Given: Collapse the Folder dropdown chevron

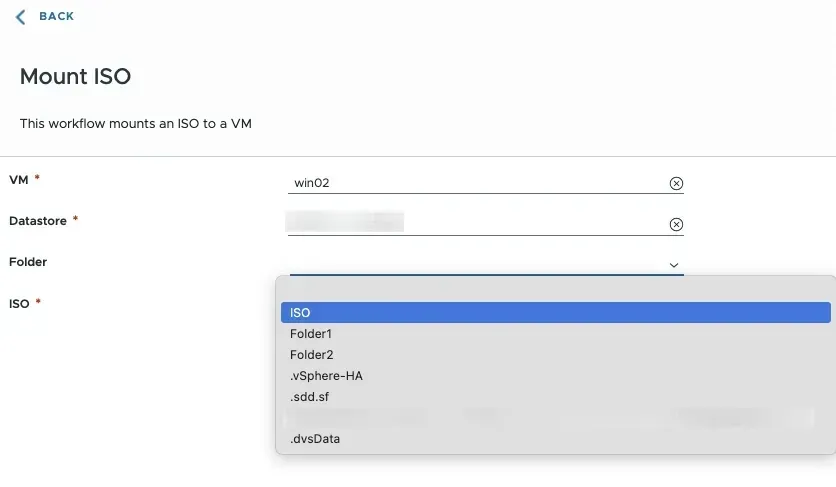Looking at the screenshot, I should pos(674,265).
